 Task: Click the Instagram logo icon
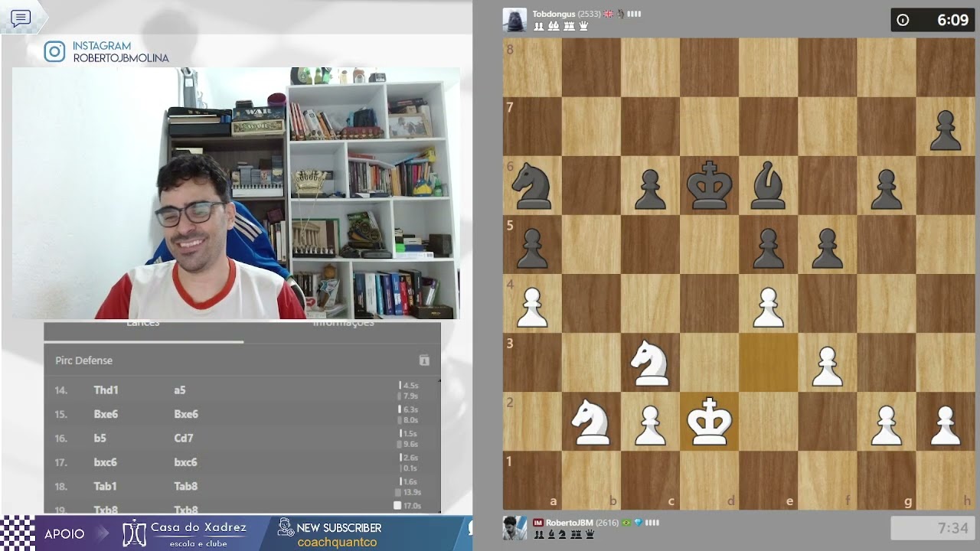point(54,52)
